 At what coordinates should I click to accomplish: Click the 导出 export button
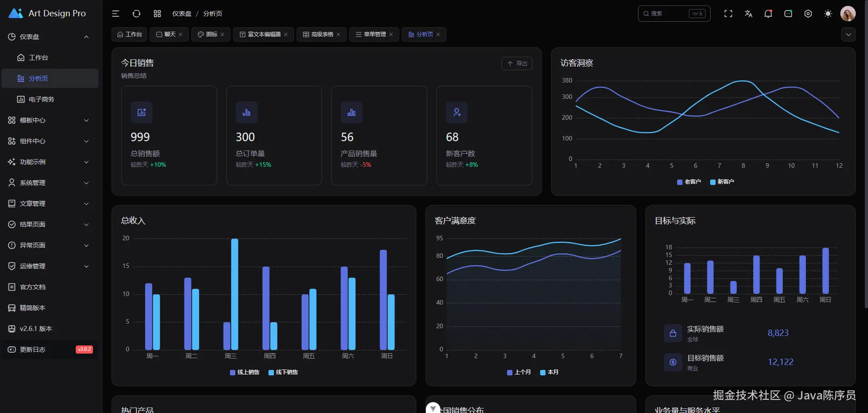pyautogui.click(x=517, y=63)
